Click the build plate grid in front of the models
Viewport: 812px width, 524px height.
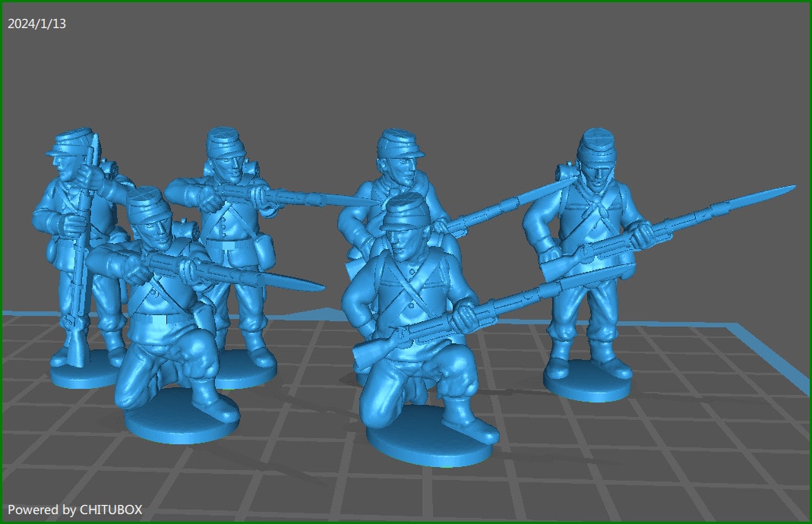coord(608,471)
